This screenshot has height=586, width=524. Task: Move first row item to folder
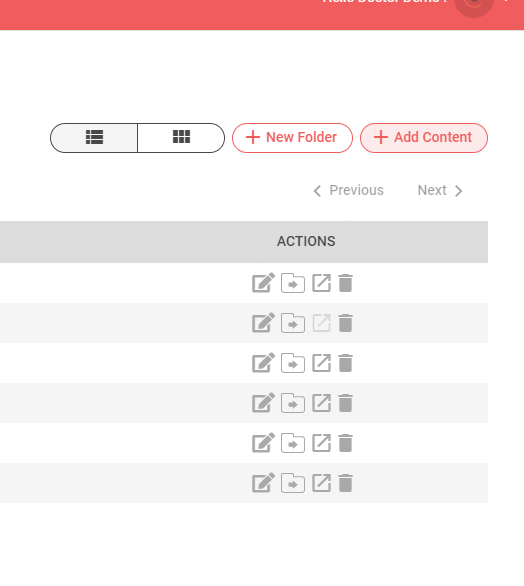[293, 283]
